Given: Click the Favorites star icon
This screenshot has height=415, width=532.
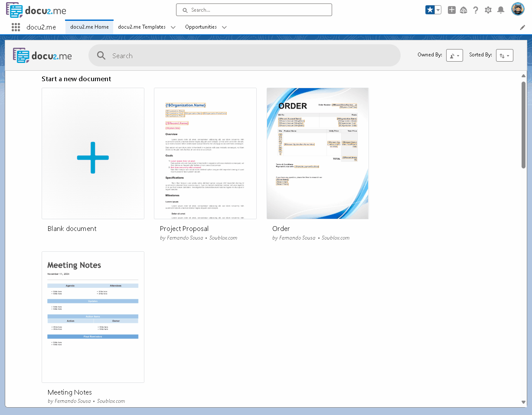Looking at the screenshot, I should point(430,10).
